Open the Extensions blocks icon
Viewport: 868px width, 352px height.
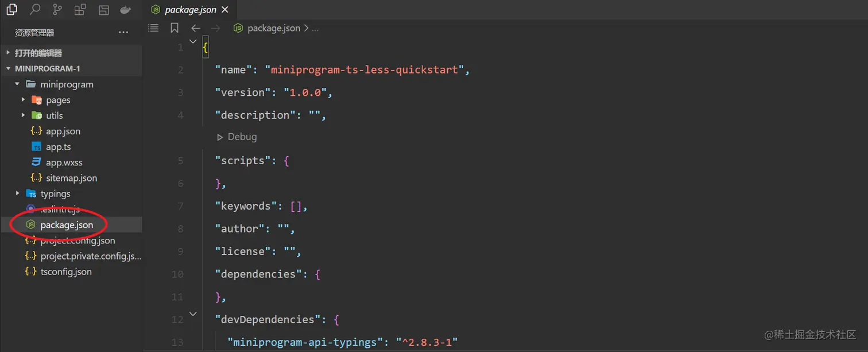click(x=80, y=9)
